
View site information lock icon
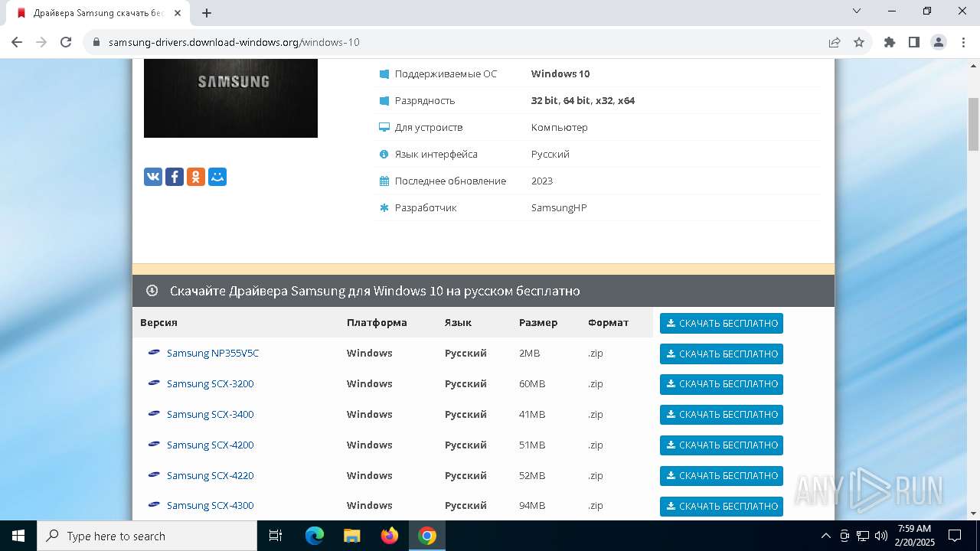pos(96,42)
